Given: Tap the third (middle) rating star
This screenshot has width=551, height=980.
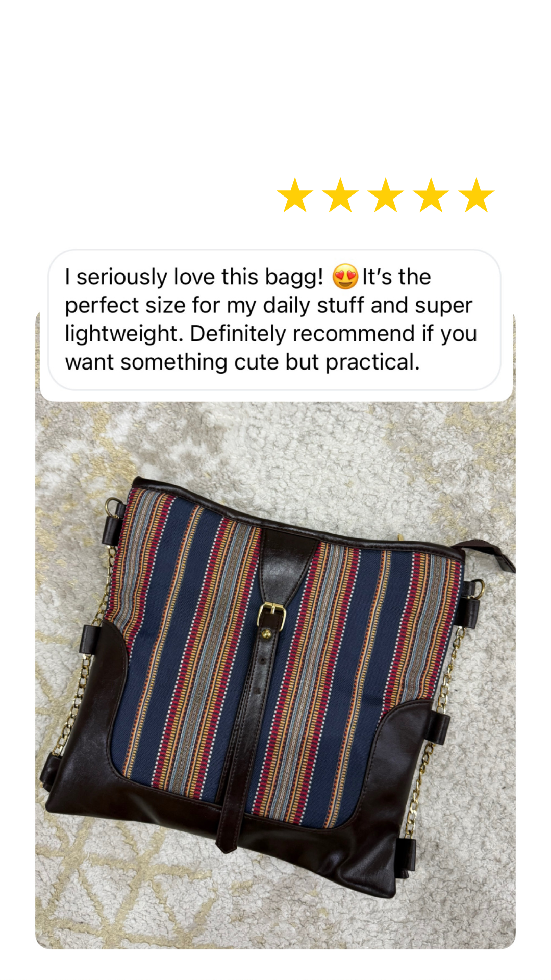Looking at the screenshot, I should click(386, 195).
